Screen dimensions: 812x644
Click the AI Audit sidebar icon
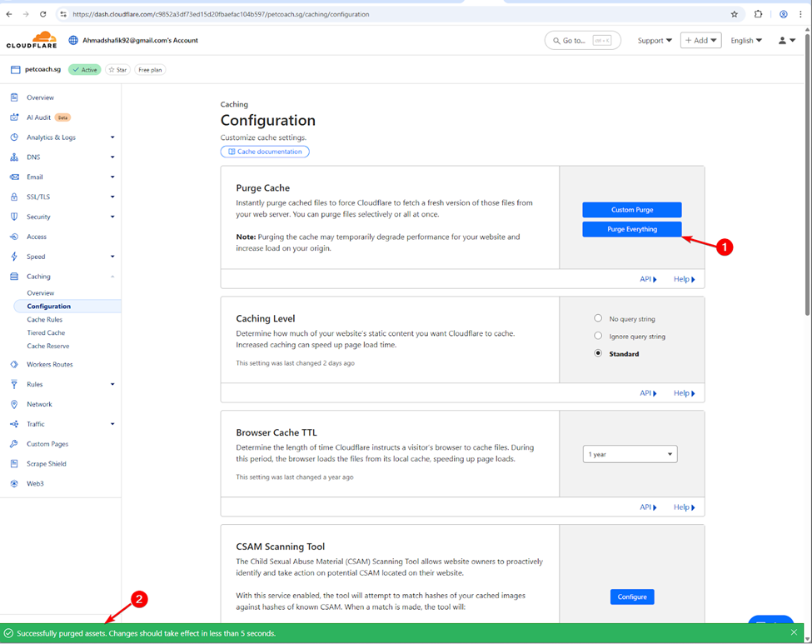(x=14, y=117)
